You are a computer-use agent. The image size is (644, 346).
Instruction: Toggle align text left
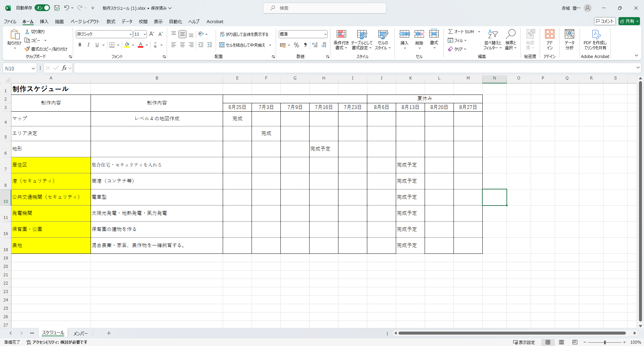tap(174, 45)
